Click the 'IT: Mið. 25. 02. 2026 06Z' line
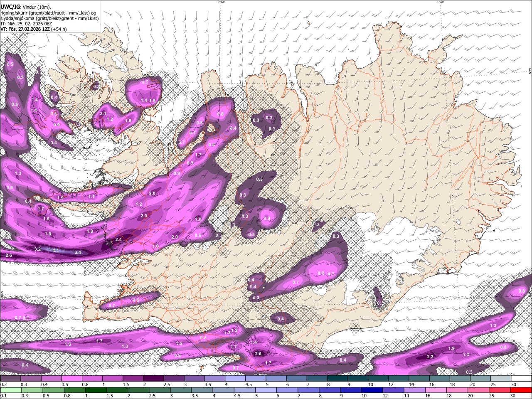Image resolution: width=532 pixels, height=399 pixels. tap(26, 24)
